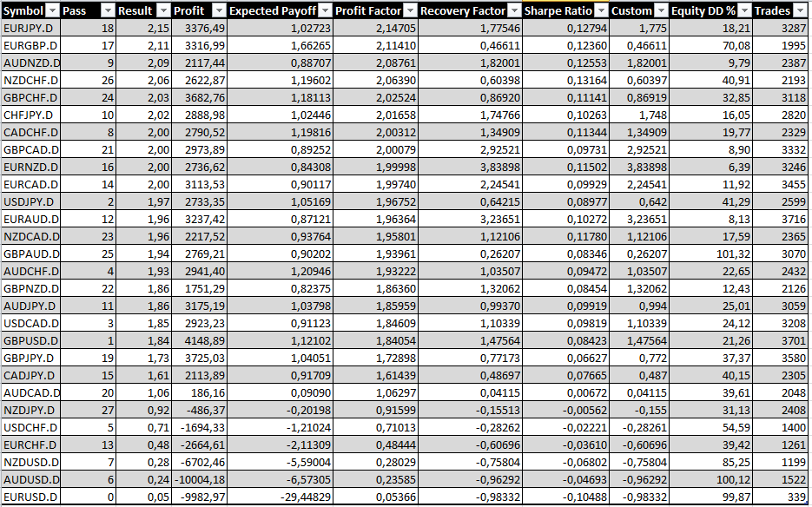
Task: Click Expected Payoff value -29,44829
Action: click(306, 497)
